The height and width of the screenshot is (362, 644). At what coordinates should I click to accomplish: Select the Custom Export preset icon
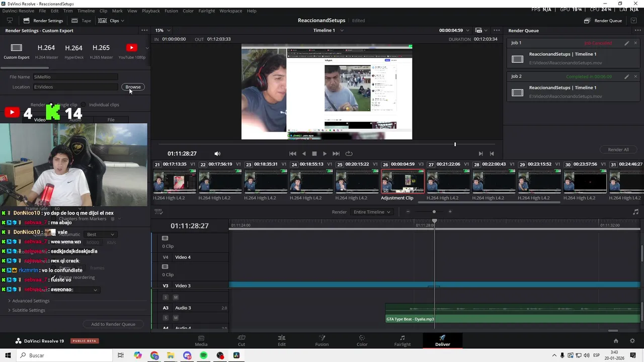[x=17, y=51]
